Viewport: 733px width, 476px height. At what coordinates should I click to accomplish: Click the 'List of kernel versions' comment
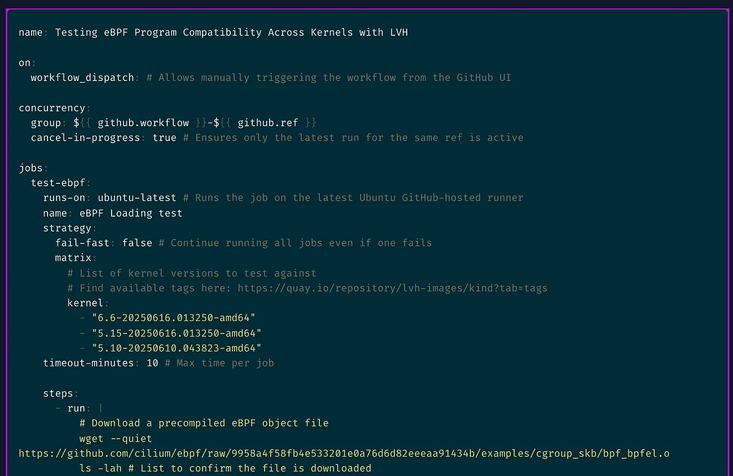click(x=192, y=273)
